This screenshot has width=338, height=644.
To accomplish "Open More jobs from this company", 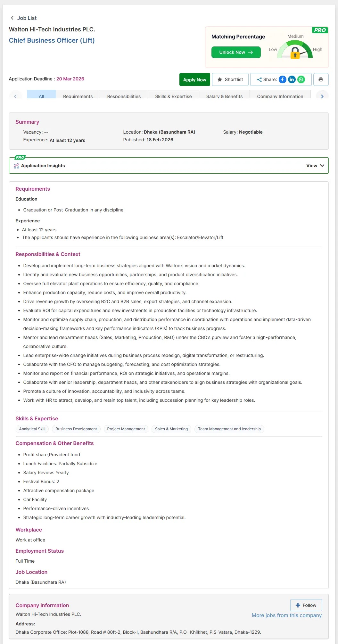I will 286,615.
